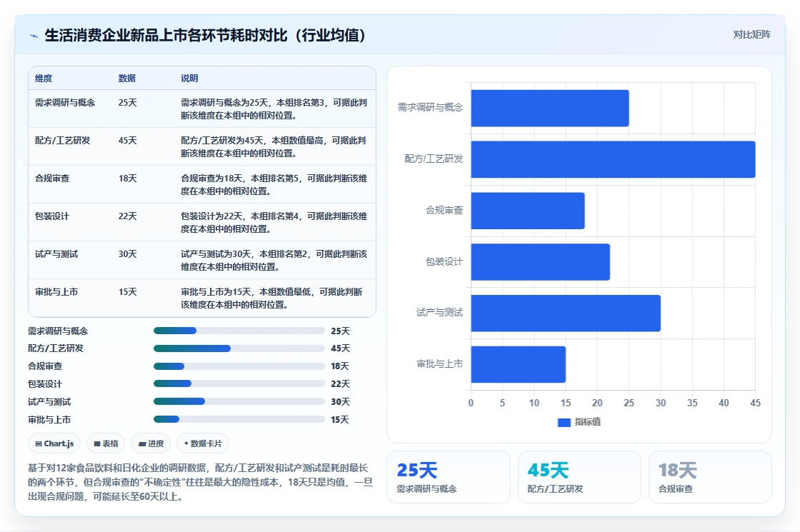Click the 配方/工艺研发 chart bar
The height and width of the screenshot is (532, 800).
(613, 159)
